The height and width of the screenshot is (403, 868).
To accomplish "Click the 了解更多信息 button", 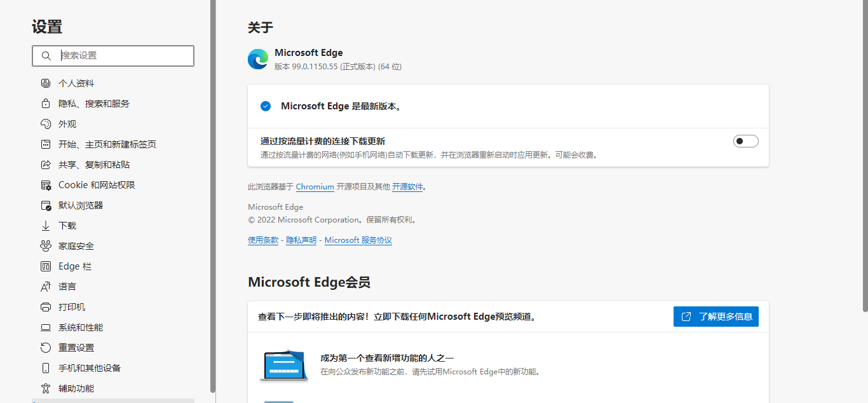I will 716,317.
